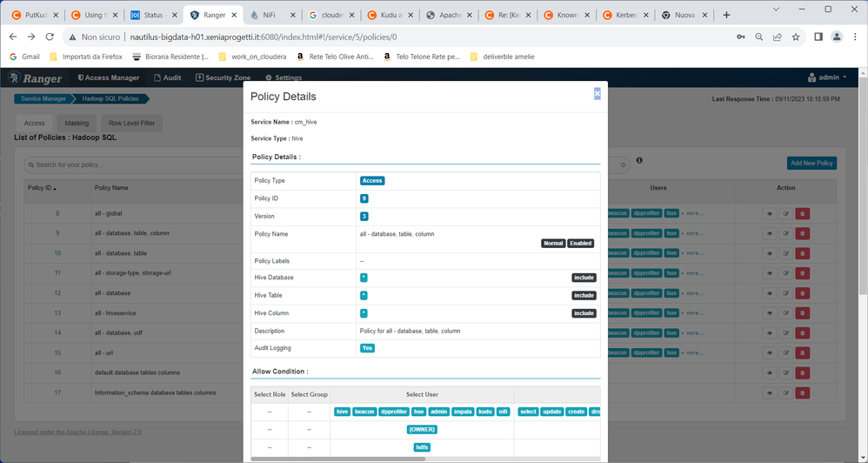Open Security Zone menu
The width and height of the screenshot is (868, 463).
224,78
